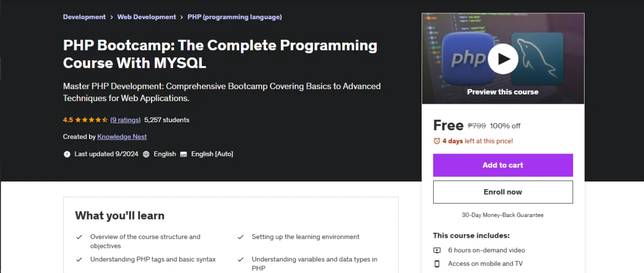The image size is (644, 273).
Task: Click the course subtitle description
Action: (x=222, y=93)
